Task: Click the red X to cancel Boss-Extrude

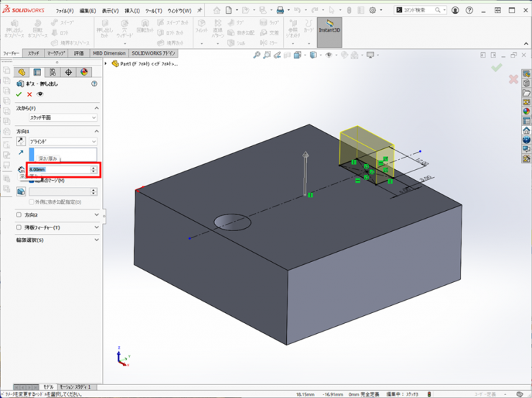Action: pyautogui.click(x=29, y=94)
